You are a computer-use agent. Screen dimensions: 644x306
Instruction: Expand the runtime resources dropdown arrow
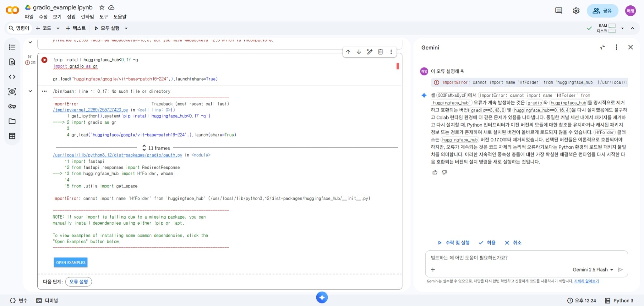click(623, 28)
